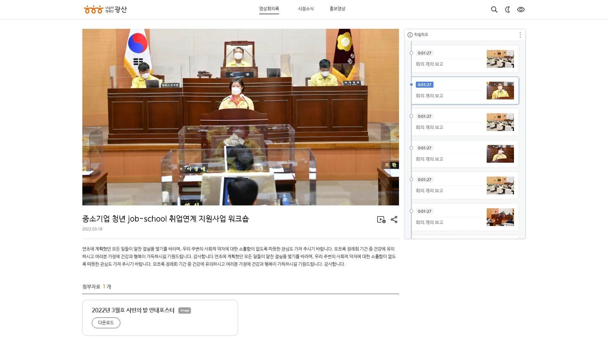The width and height of the screenshot is (608, 364).
Task: Click first timemark entry thumbnail
Action: (500, 59)
